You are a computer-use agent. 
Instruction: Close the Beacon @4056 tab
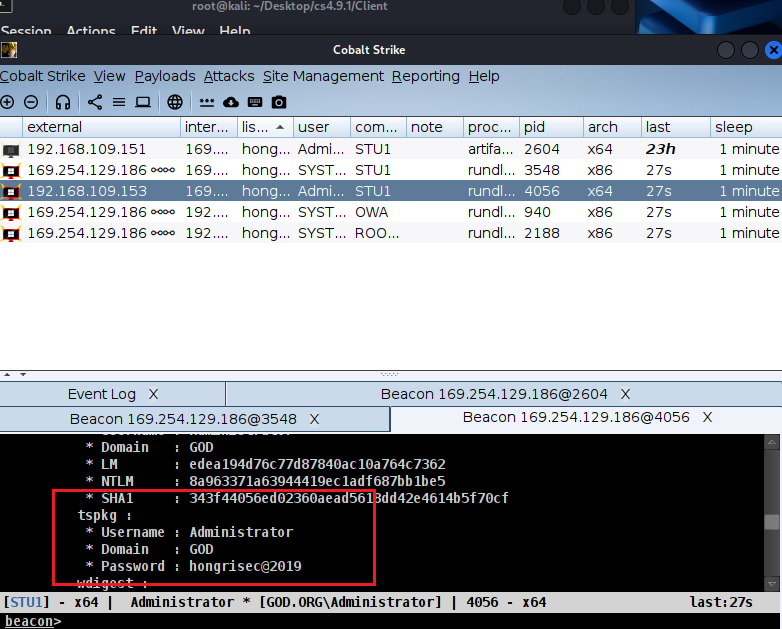(x=707, y=417)
